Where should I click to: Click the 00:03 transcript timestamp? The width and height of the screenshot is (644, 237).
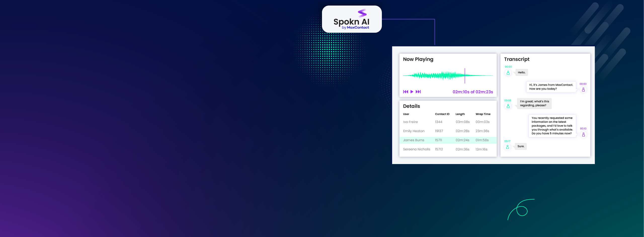[583, 84]
